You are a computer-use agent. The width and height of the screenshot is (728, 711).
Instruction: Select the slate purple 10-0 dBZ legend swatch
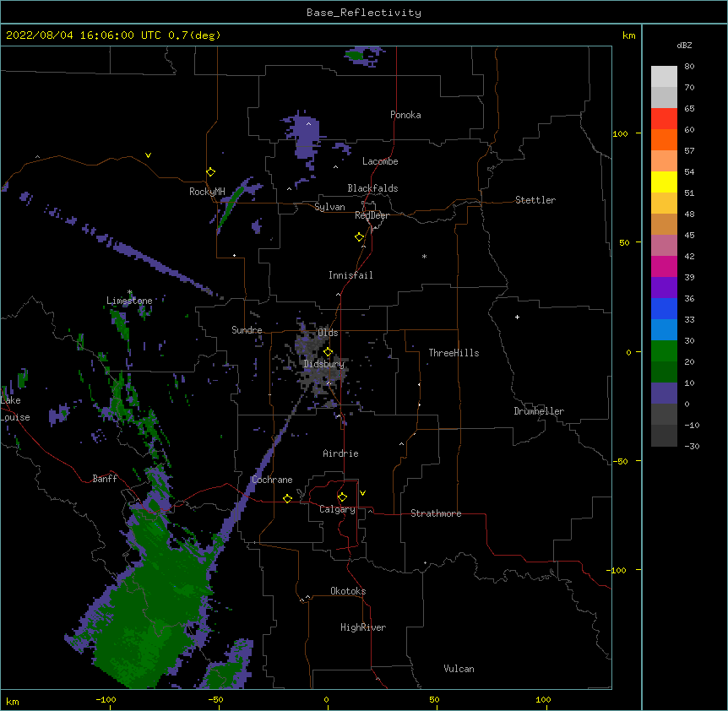tap(664, 393)
